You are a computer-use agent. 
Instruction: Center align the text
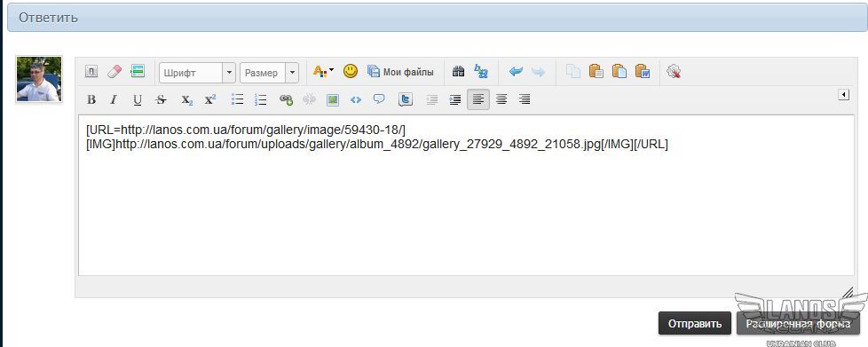click(501, 100)
